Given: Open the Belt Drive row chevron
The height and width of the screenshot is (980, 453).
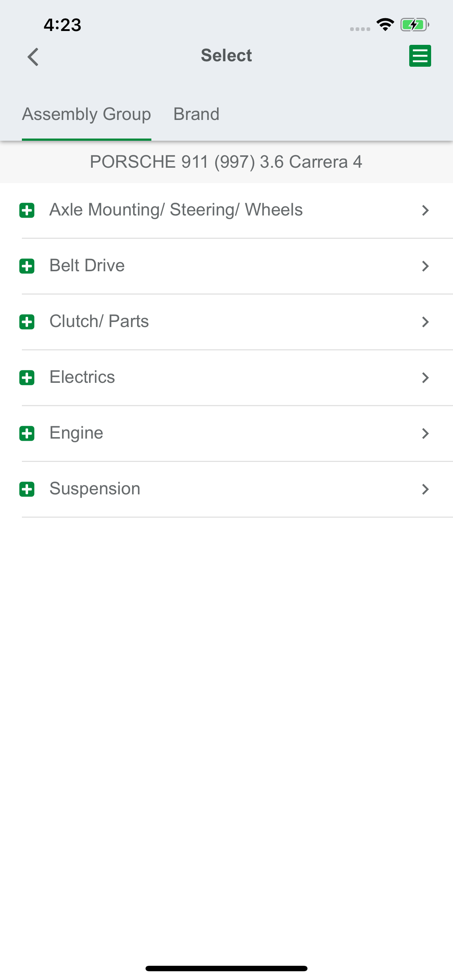Looking at the screenshot, I should tap(425, 266).
